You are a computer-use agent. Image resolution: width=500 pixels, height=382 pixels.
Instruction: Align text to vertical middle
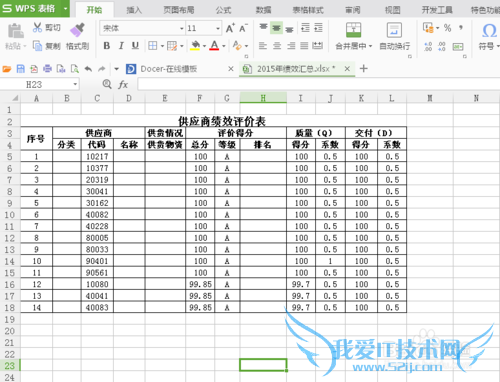click(x=276, y=28)
